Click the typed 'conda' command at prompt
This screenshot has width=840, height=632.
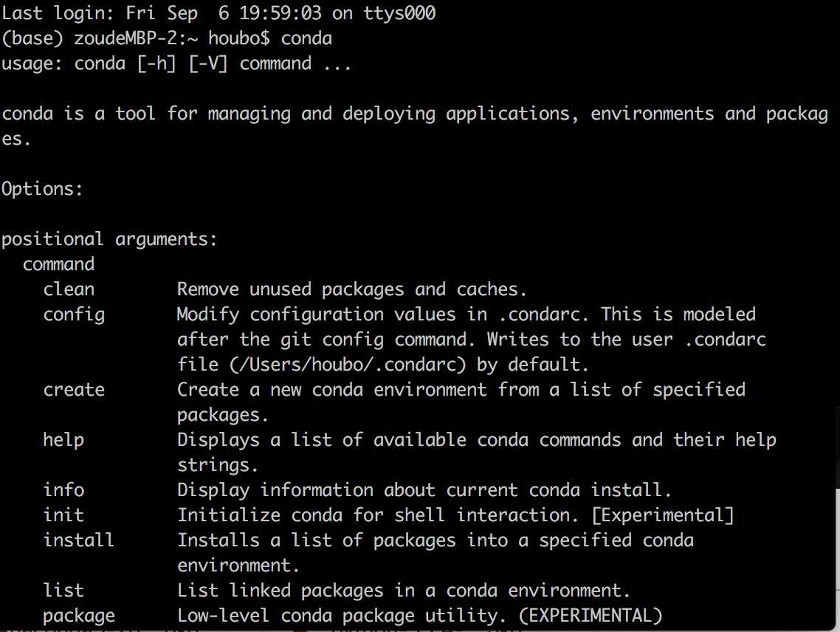(306, 38)
